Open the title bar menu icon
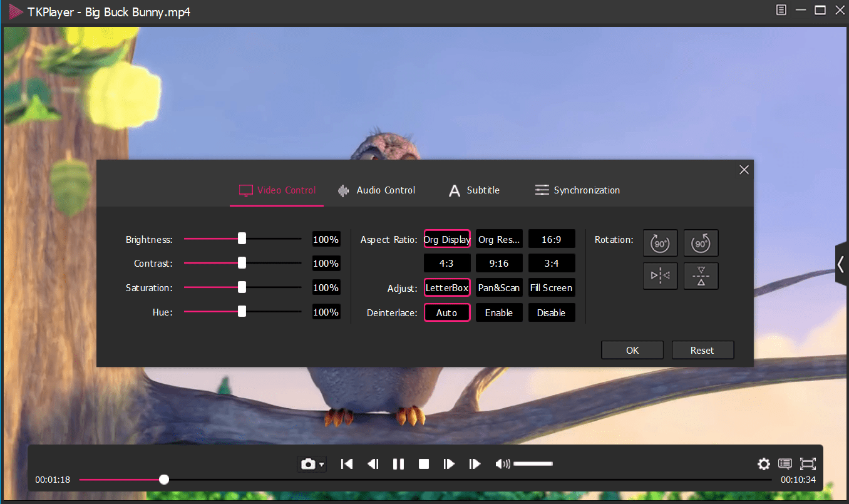This screenshot has height=504, width=849. (x=781, y=10)
